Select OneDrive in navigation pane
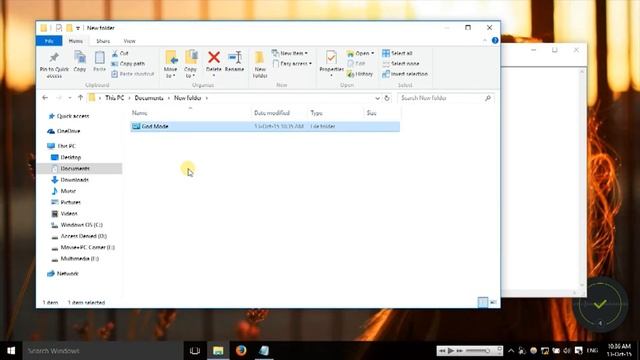Viewport: 640px width, 360px height. click(x=68, y=131)
